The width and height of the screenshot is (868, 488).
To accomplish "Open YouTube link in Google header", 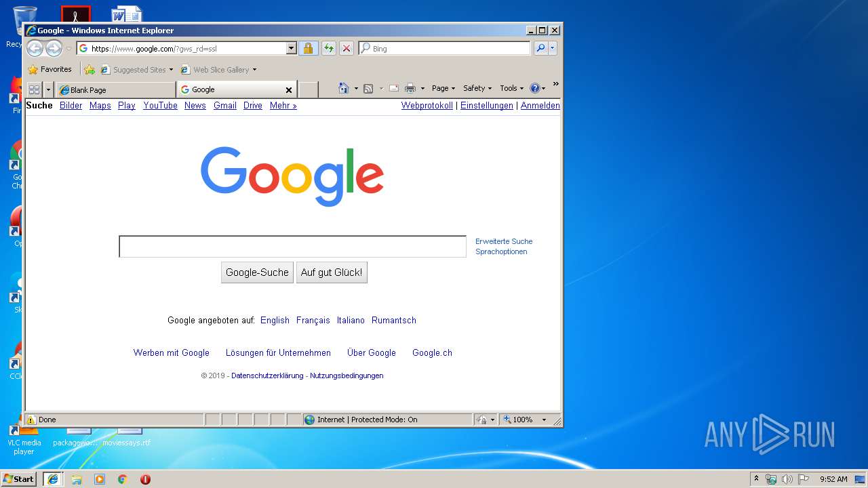I will [160, 105].
